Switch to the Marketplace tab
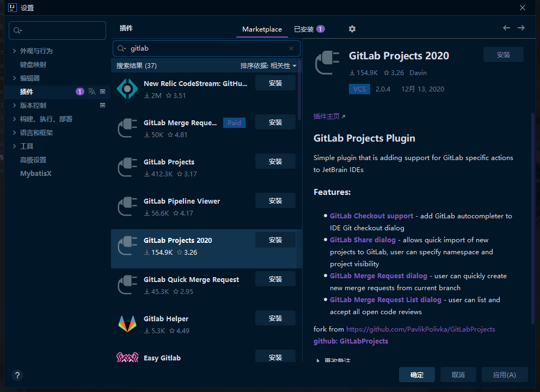 (x=262, y=29)
